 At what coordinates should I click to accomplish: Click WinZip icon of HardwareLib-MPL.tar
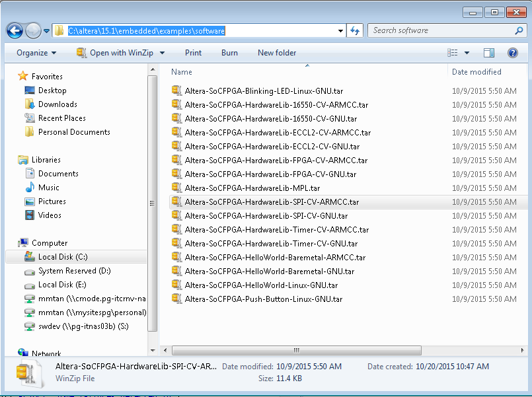[x=176, y=188]
